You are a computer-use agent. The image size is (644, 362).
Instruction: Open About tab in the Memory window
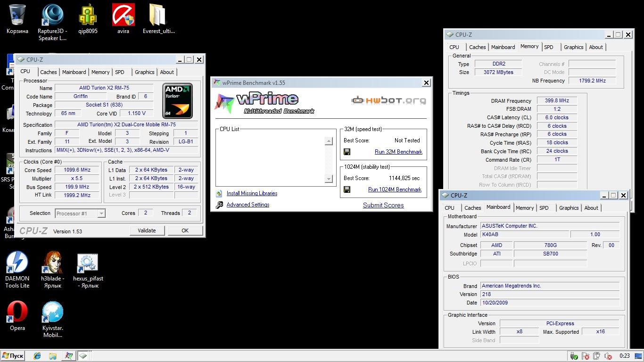tap(596, 47)
